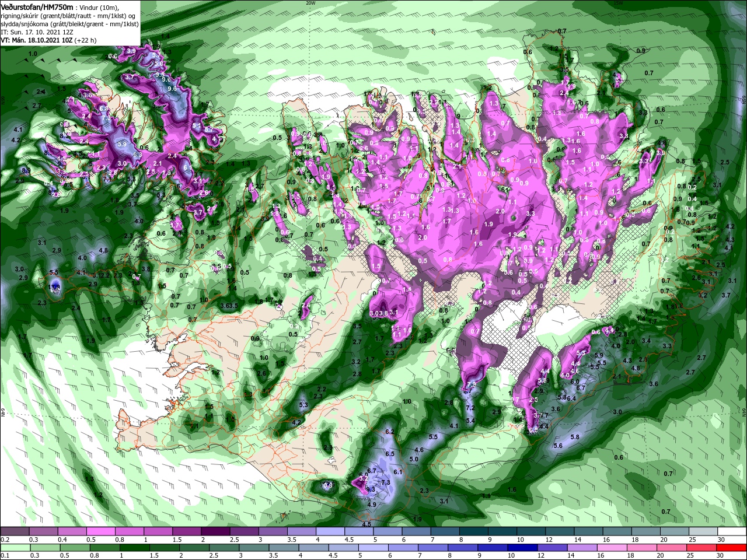The image size is (747, 560).
Task: Select the grey-mauve 0.2 legend swatch
Action: (x=15, y=531)
